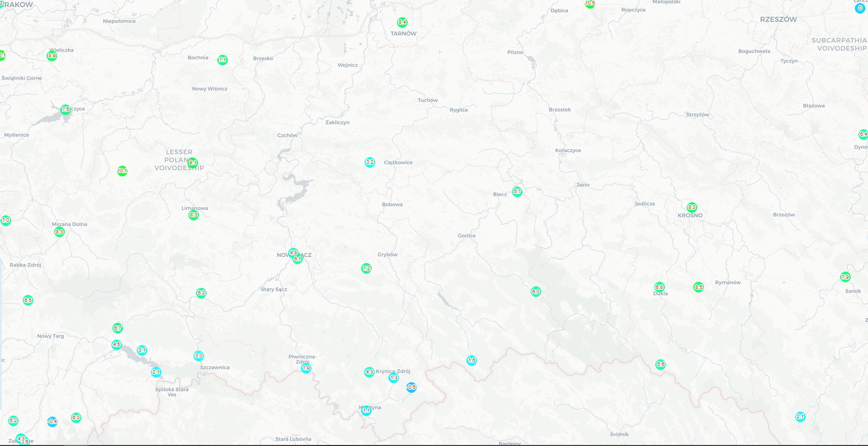Screen dimensions: 868x446
Task: Click the 2.1 marker near Spišská Stará Ves
Action: [156, 372]
